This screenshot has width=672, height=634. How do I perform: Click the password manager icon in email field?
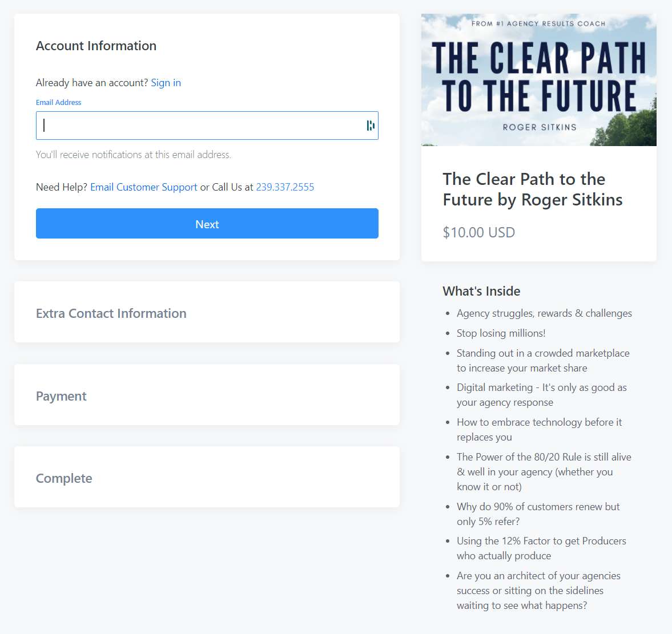(x=371, y=126)
